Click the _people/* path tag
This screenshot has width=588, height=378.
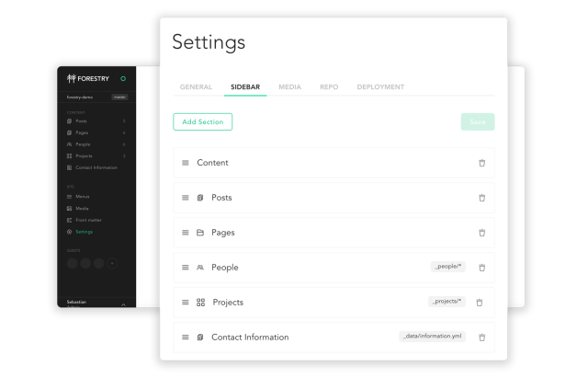(x=447, y=267)
